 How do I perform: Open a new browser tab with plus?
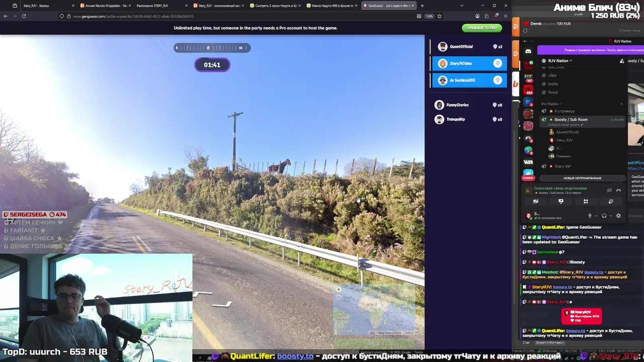click(422, 6)
